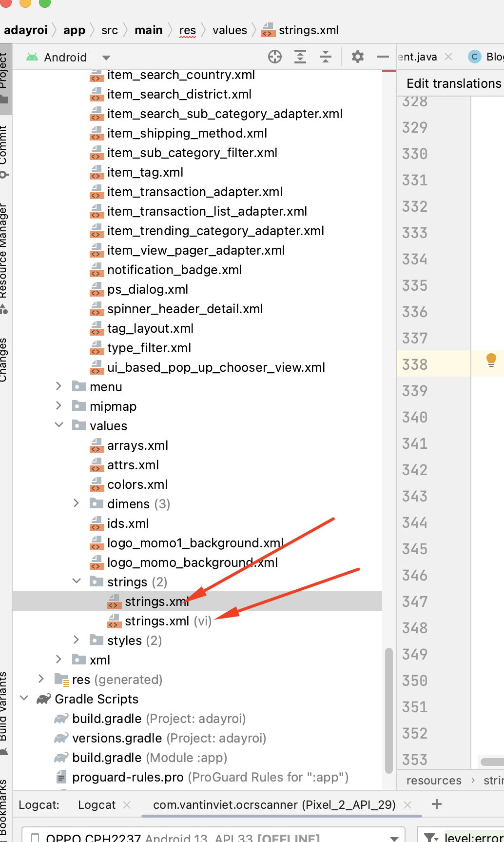
Task: Close the com.vantinviet.ocrscanner Logcat tab
Action: point(408,805)
